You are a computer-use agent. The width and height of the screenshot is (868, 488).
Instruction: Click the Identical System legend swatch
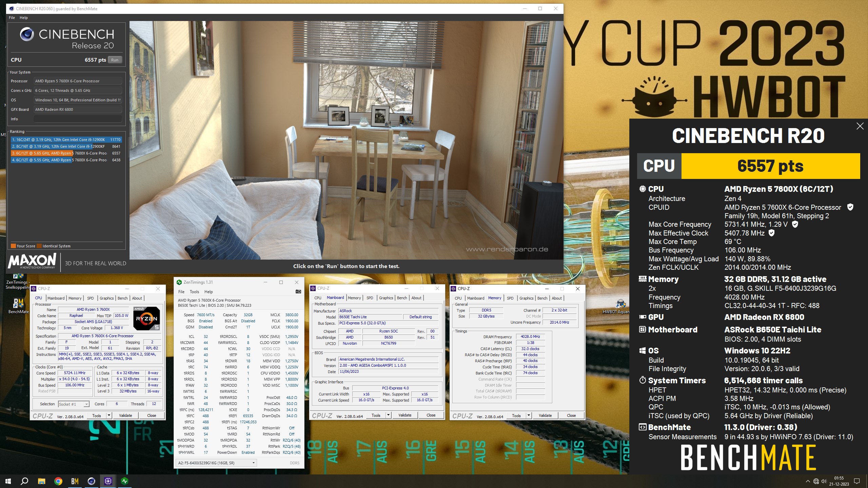coord(39,246)
